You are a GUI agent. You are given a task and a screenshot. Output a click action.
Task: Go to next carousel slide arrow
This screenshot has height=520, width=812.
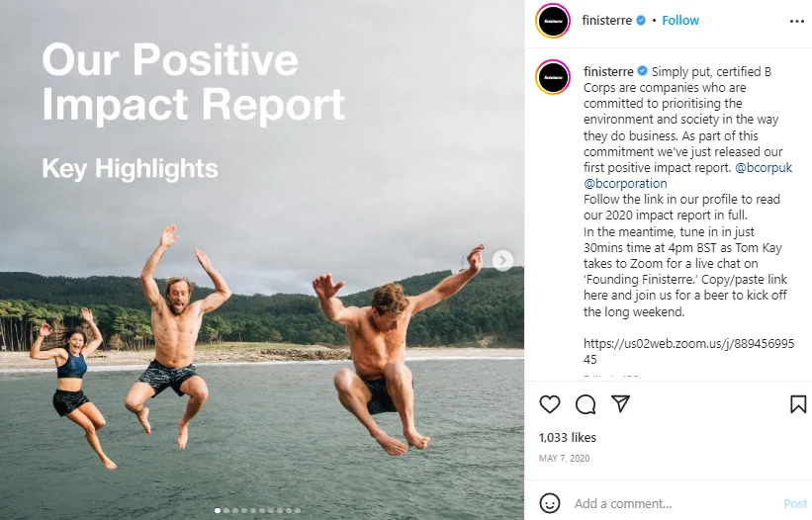pos(502,260)
